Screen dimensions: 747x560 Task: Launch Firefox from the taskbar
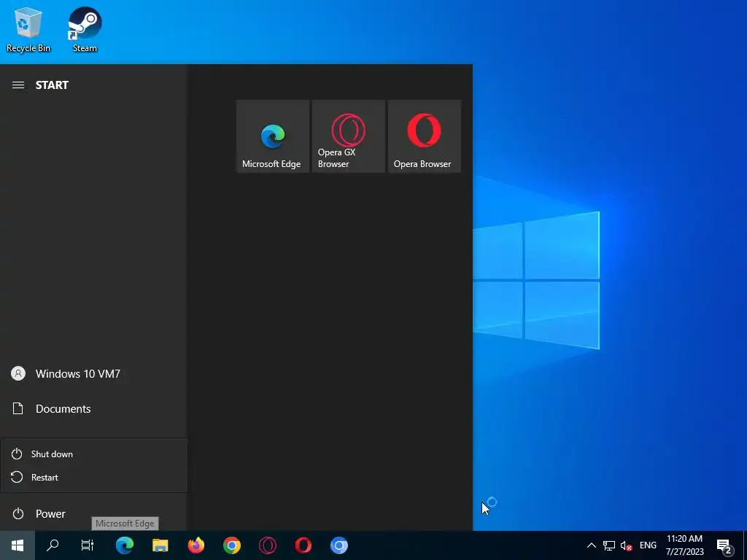tap(196, 545)
